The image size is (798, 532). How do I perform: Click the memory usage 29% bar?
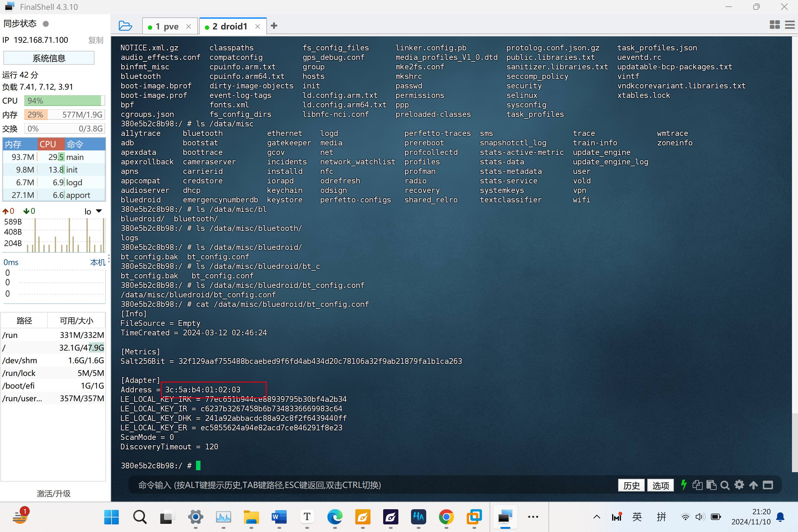(65, 115)
